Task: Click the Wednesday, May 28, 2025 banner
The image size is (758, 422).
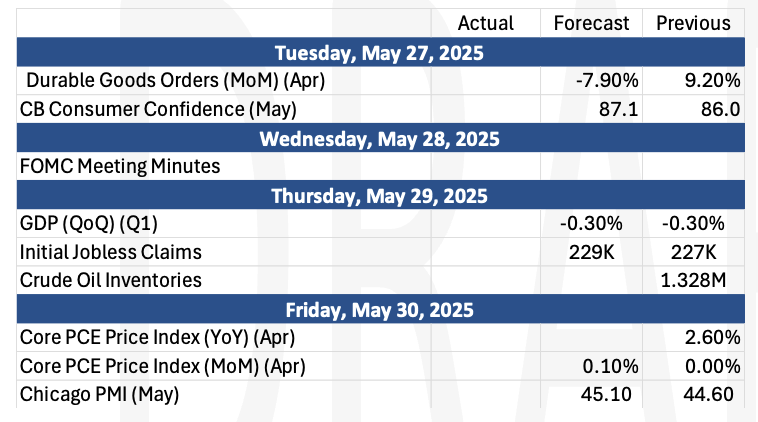Action: 380,138
